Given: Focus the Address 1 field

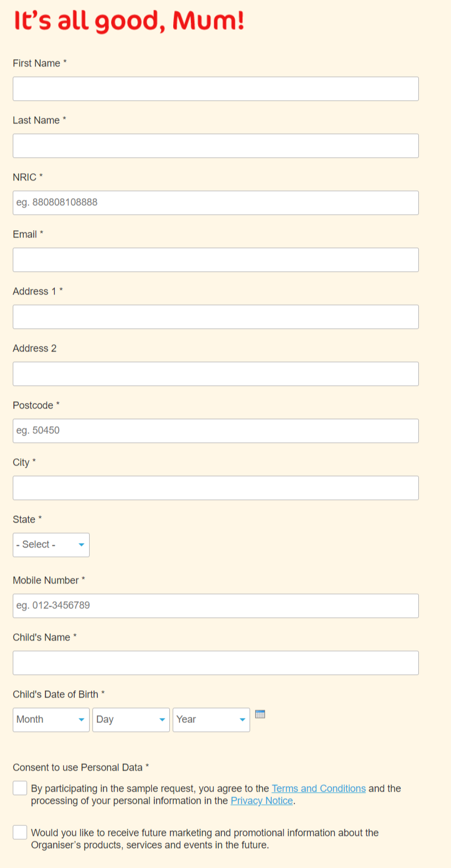Looking at the screenshot, I should coord(216,317).
